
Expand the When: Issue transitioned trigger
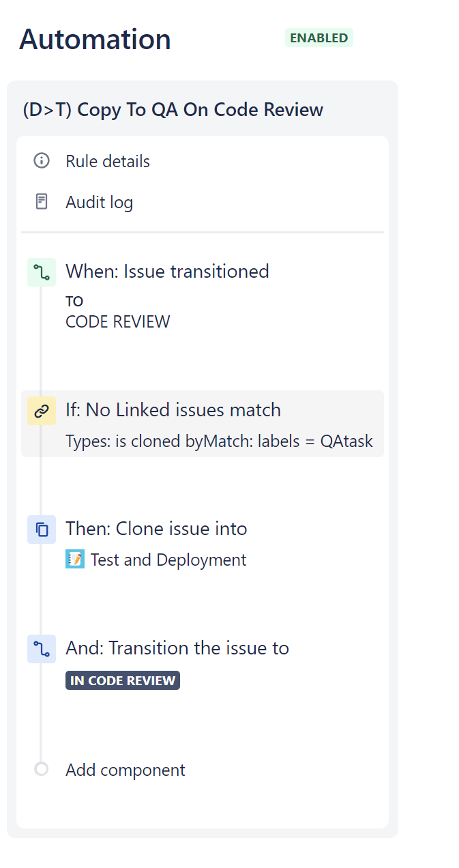tap(167, 271)
